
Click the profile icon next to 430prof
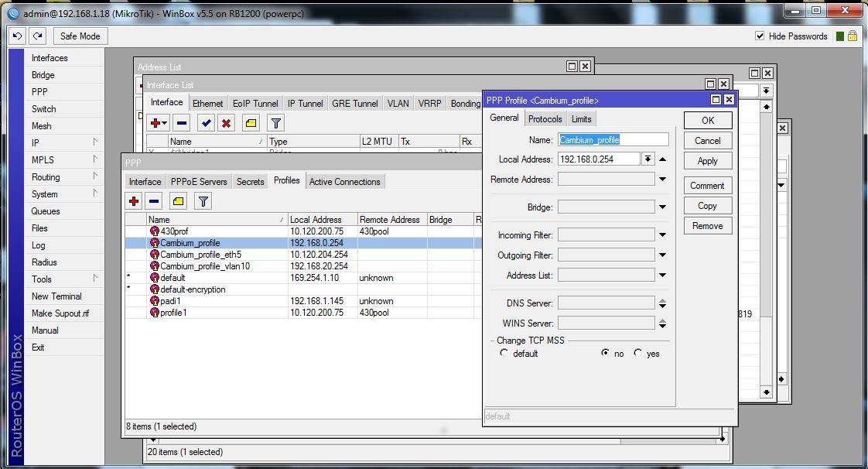click(155, 231)
